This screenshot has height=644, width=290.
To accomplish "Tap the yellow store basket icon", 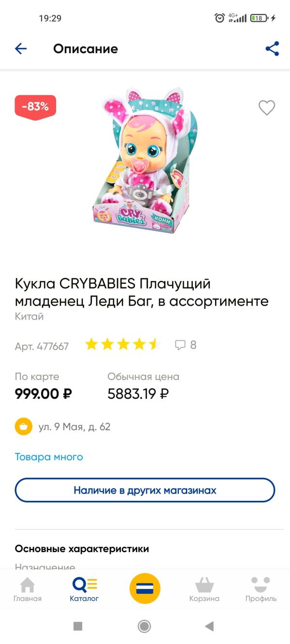I will point(24,427).
